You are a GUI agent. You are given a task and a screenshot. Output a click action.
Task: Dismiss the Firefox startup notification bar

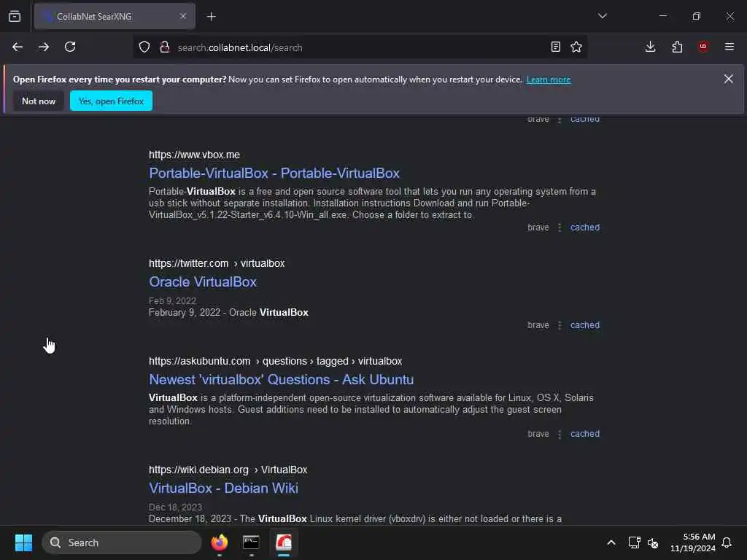[x=729, y=79]
